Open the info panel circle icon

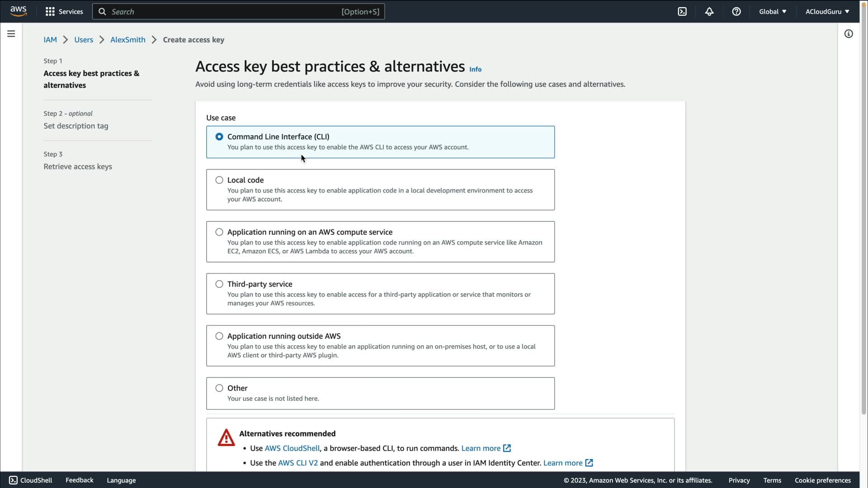point(849,34)
